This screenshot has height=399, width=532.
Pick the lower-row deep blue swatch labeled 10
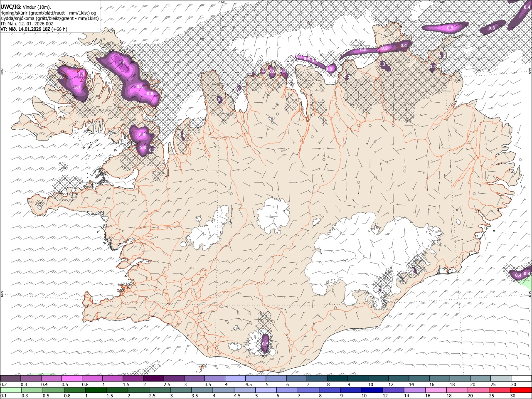pos(372,390)
